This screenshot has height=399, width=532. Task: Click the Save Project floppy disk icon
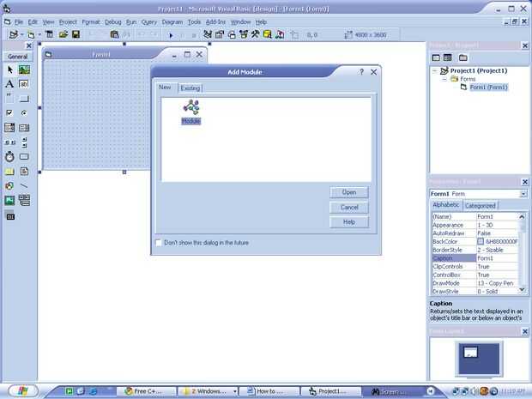pos(76,34)
